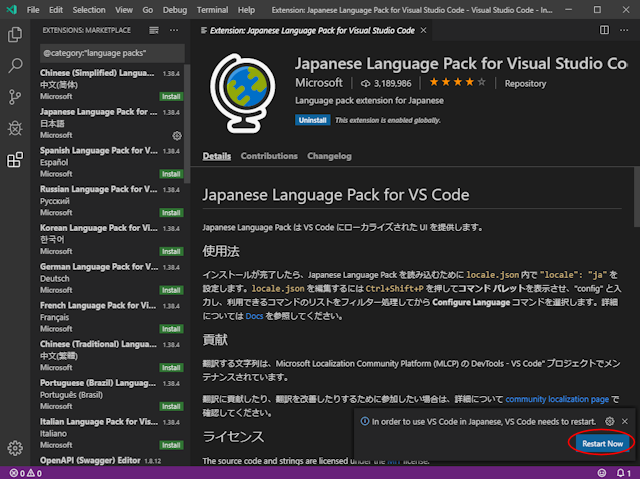Screen dimensions: 640x479
Task: Switch to the Changelog tab
Action: tap(329, 156)
